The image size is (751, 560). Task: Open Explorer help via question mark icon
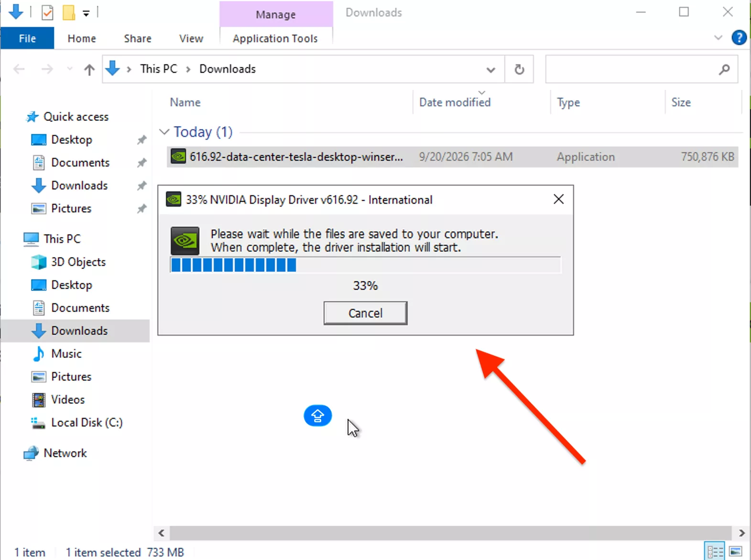(739, 37)
